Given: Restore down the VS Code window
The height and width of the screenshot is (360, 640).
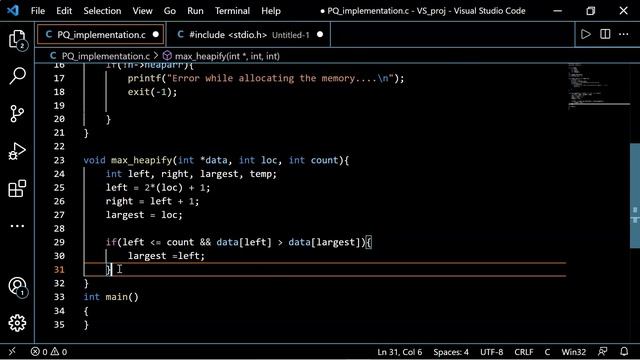Looking at the screenshot, I should pyautogui.click(x=591, y=11).
